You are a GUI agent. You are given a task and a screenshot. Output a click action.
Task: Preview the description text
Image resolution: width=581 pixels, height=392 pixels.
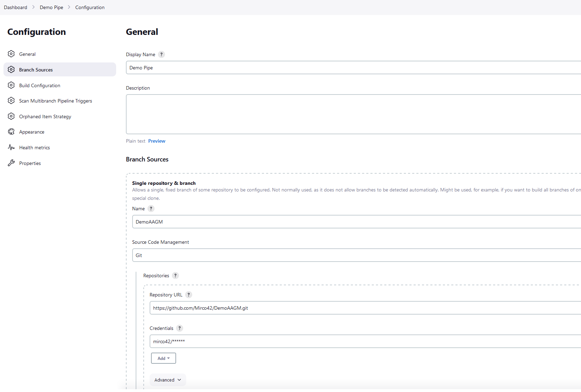[157, 141]
